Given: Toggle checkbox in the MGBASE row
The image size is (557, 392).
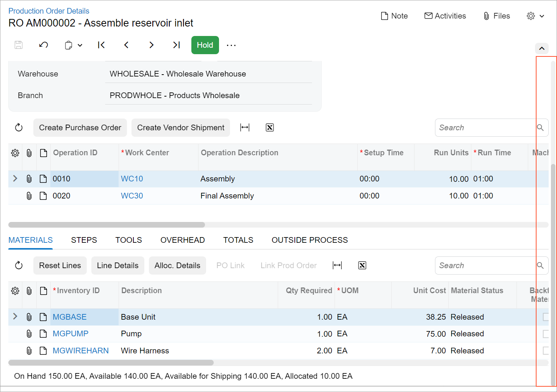Looking at the screenshot, I should click(x=546, y=317).
